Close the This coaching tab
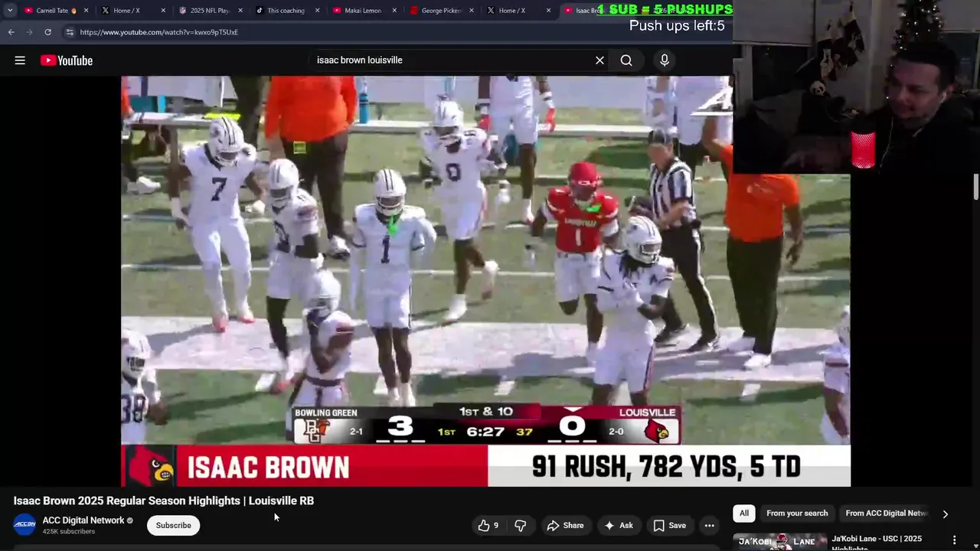The image size is (980, 551). tap(317, 11)
